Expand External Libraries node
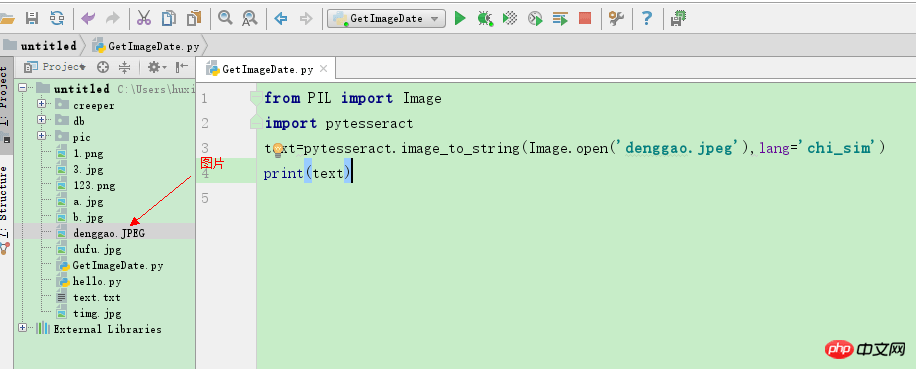The height and width of the screenshot is (369, 916). point(23,328)
